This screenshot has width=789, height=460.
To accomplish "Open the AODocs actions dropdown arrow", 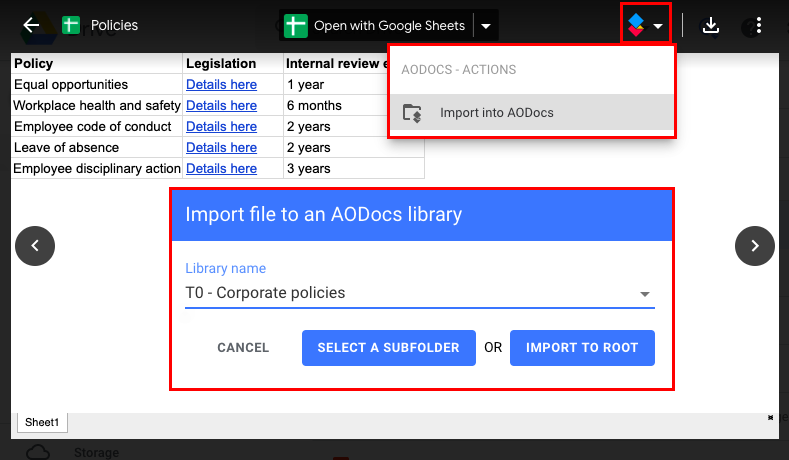I will click(658, 26).
